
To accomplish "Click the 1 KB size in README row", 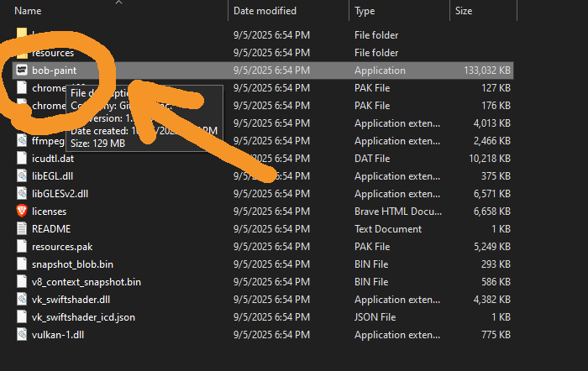I will (x=501, y=229).
